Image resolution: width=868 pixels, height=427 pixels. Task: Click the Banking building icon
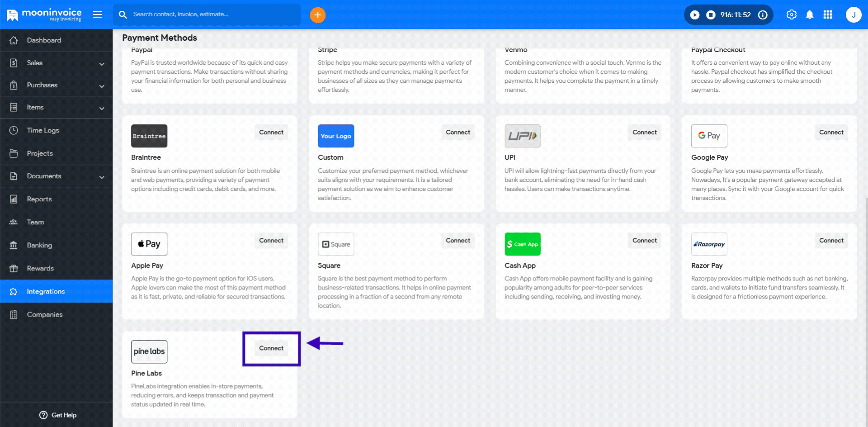tap(14, 245)
